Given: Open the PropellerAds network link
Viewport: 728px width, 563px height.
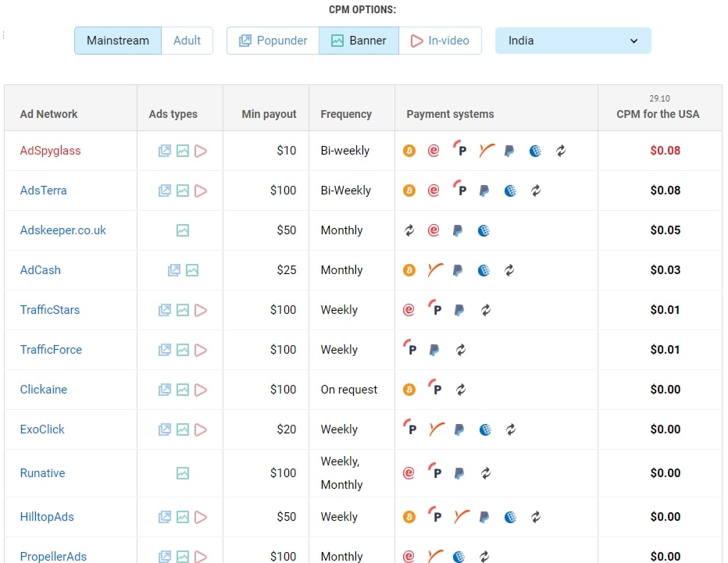Looking at the screenshot, I should point(53,556).
